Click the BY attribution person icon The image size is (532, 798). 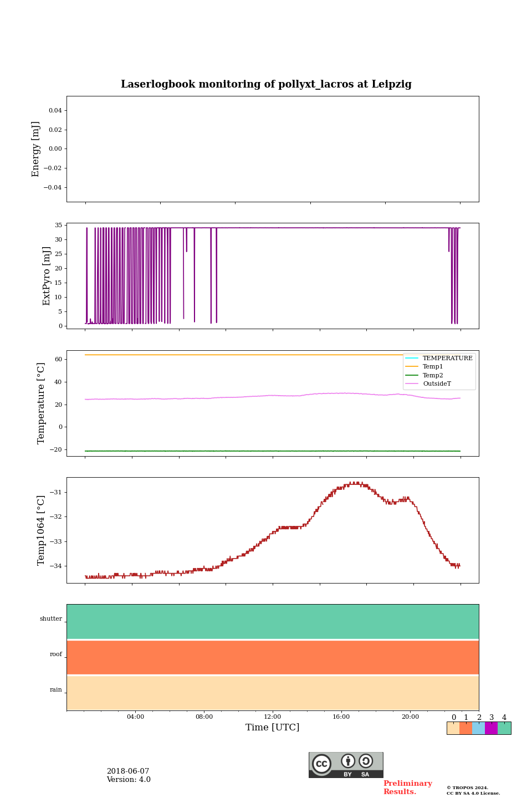tap(348, 761)
